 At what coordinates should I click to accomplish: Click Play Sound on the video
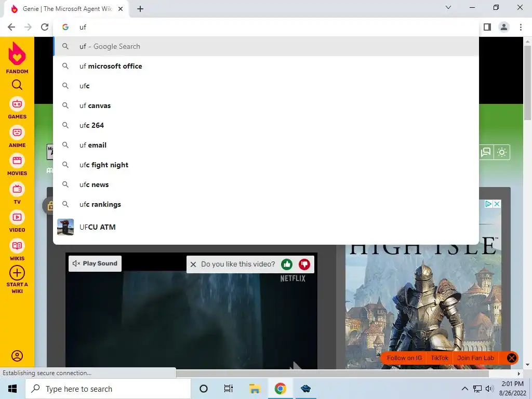[95, 263]
